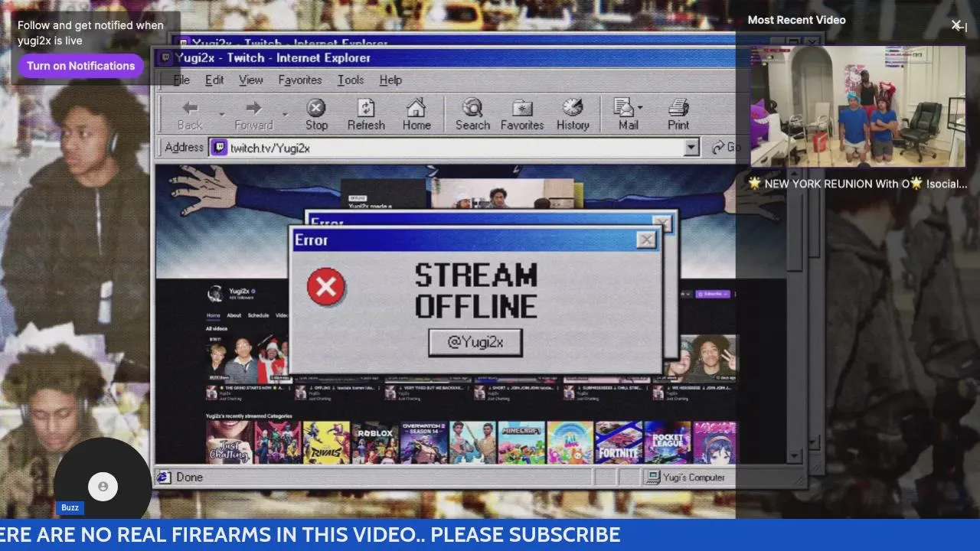This screenshot has height=551, width=980.
Task: Open the File menu
Action: click(x=181, y=80)
